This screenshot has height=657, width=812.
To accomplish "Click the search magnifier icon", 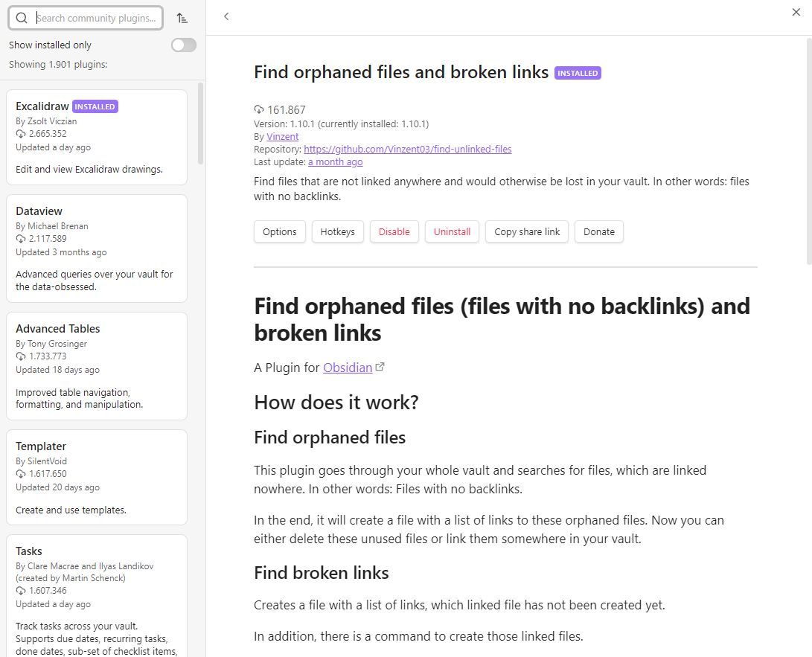I will (x=22, y=18).
